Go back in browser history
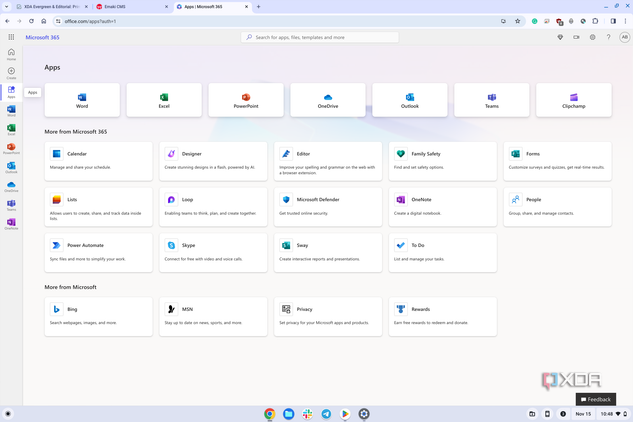 click(7, 21)
